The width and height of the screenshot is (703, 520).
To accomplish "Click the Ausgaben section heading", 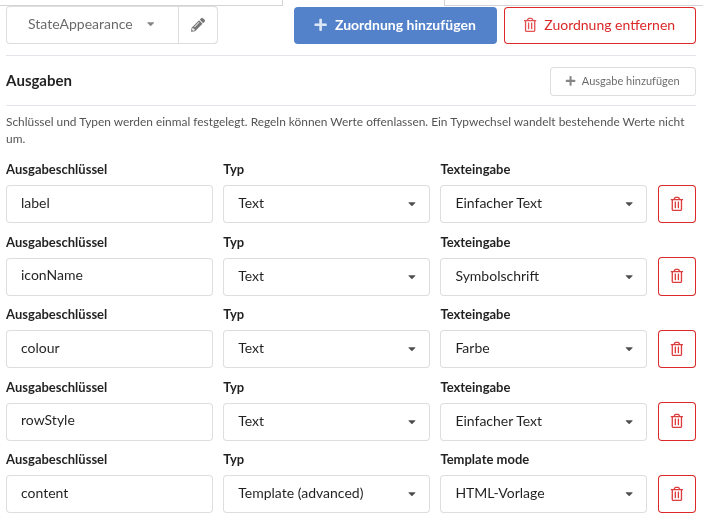I will point(39,81).
